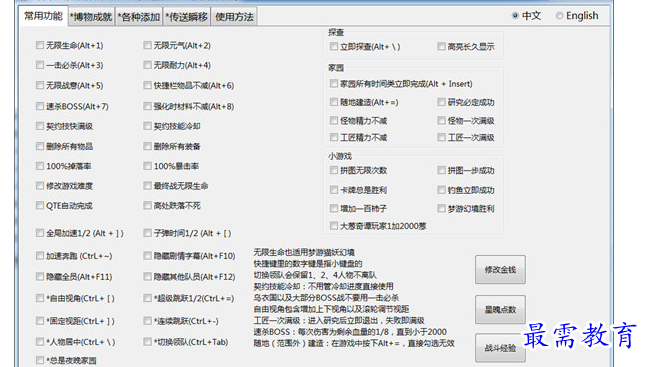Enable 钓鱼立即成功 checkbox
The width and height of the screenshot is (645, 367).
tap(441, 190)
